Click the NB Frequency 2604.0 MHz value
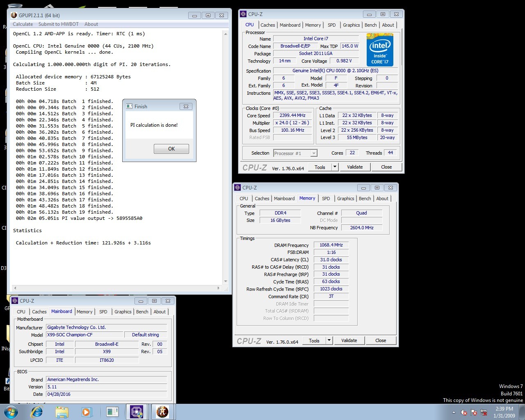The width and height of the screenshot is (525, 420). tap(362, 228)
